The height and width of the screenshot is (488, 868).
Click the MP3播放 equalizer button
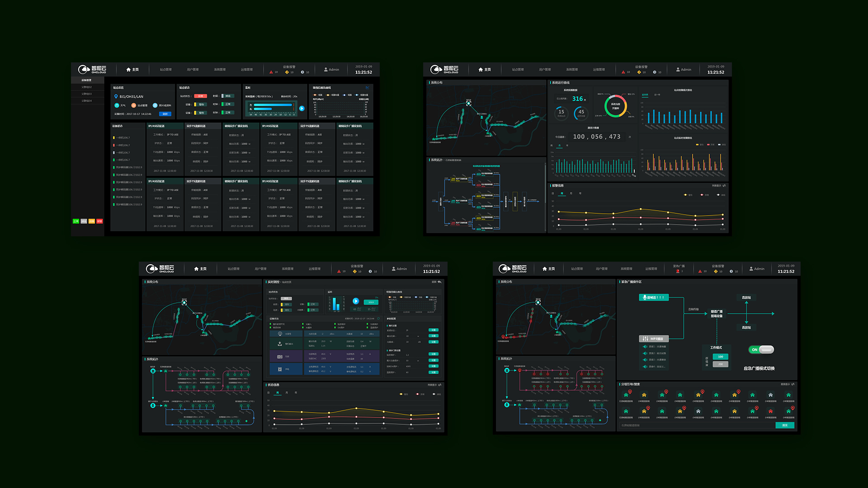(653, 338)
